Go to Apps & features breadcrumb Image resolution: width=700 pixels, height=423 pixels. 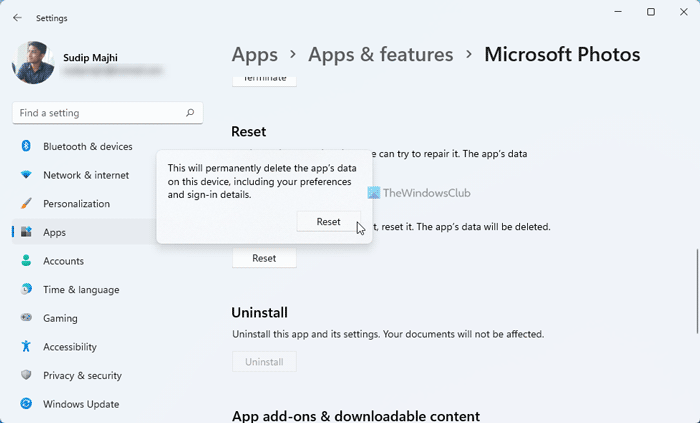pyautogui.click(x=380, y=55)
